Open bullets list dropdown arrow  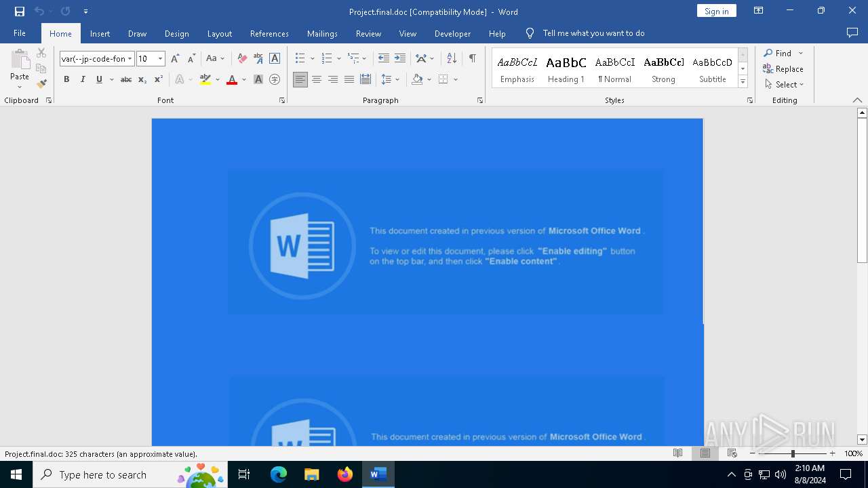312,59
